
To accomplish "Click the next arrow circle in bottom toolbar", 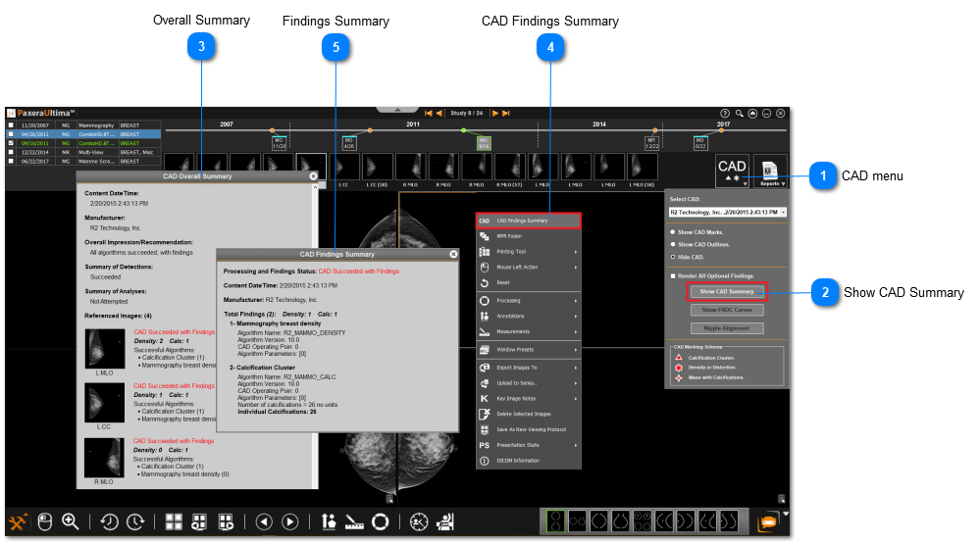I will (x=290, y=521).
